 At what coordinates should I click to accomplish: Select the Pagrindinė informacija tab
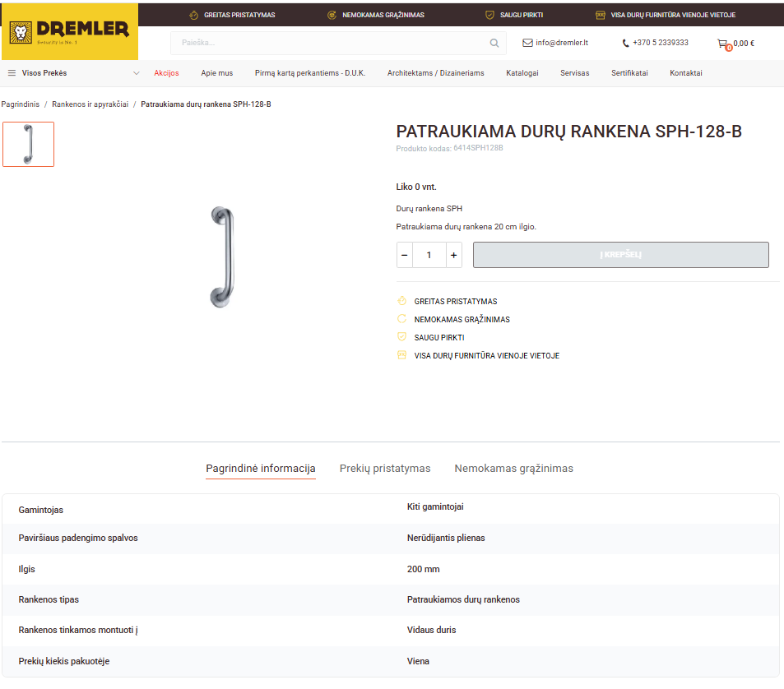pos(260,469)
